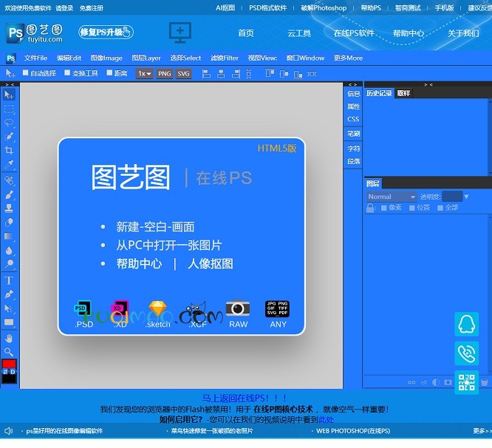Toggle the 全部 lock checkbox
This screenshot has width=492, height=448.
440,208
